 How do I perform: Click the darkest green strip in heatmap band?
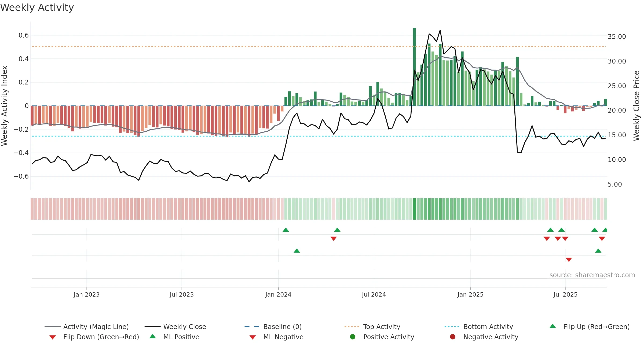414,209
